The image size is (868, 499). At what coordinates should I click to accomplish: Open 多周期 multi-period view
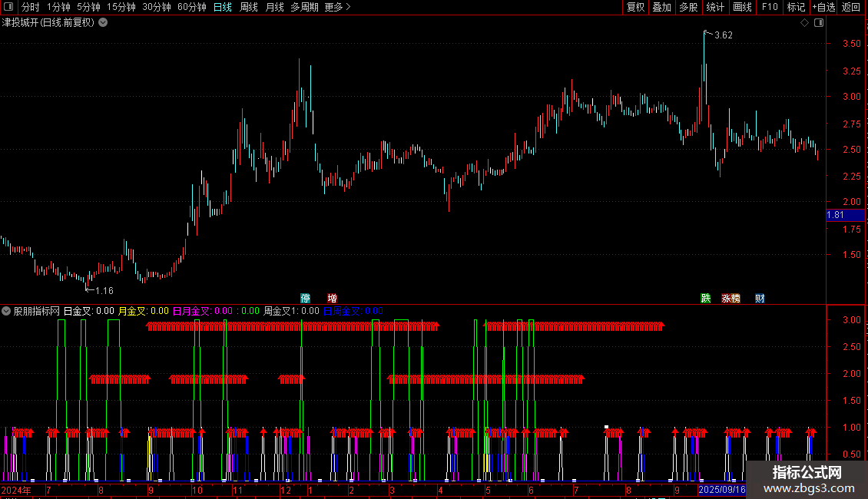click(x=304, y=7)
